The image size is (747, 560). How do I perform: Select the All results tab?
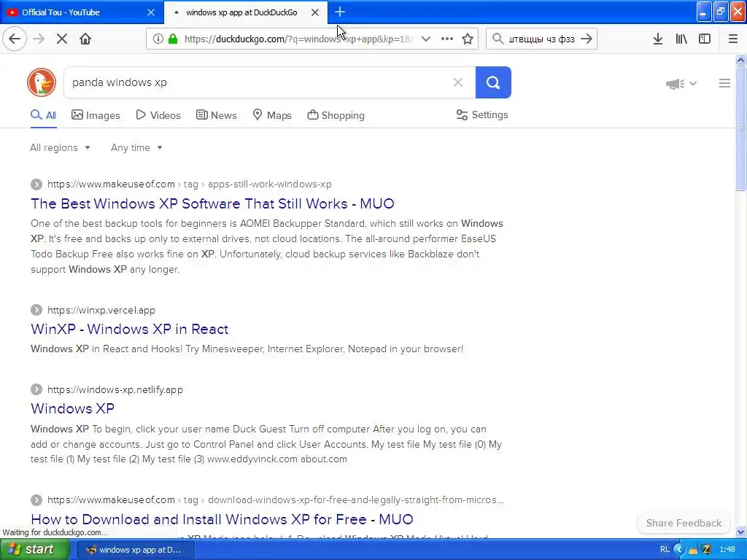click(x=43, y=115)
